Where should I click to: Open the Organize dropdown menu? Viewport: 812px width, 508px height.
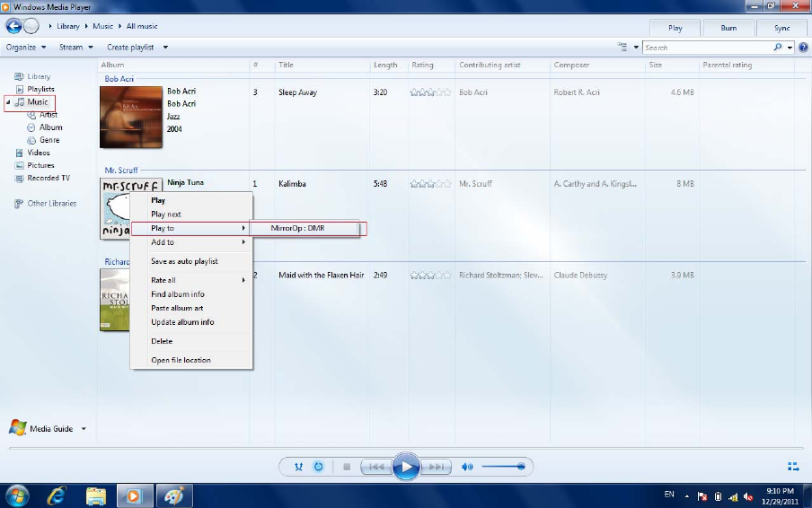point(26,47)
